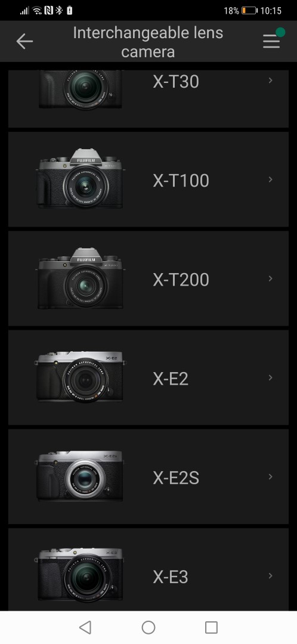This screenshot has height=644, width=297.
Task: Expand the X-T200 row chevron
Action: pos(270,278)
